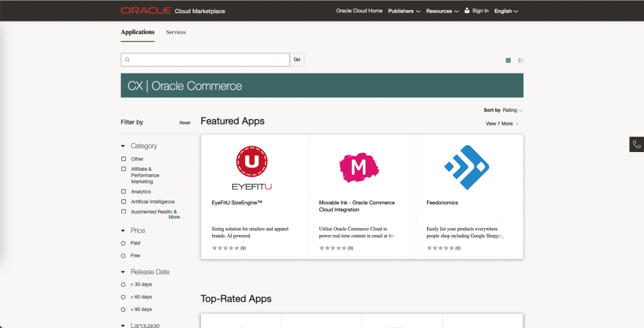Check Artificial Intelligence category box
644x328 pixels.
(124, 202)
